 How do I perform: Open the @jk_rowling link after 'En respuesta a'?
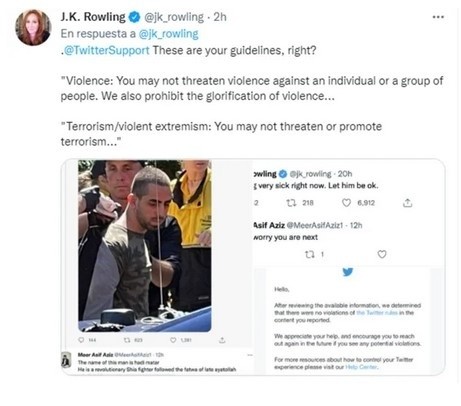point(168,34)
